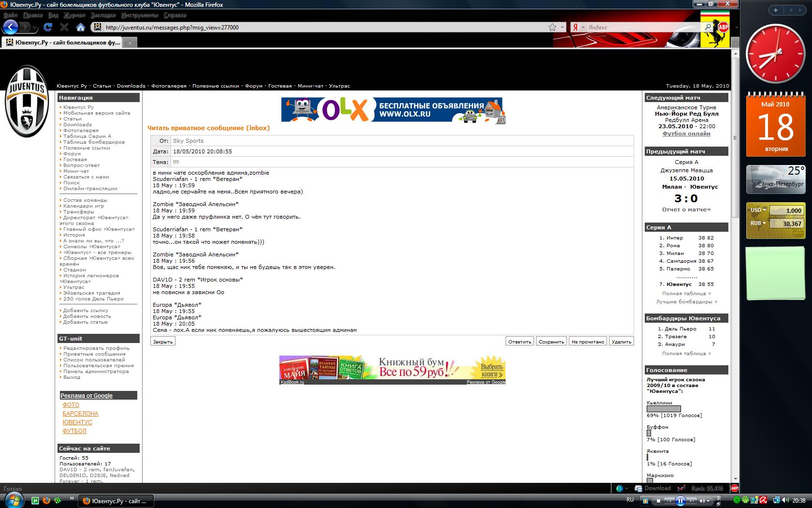The height and width of the screenshot is (508, 812).
Task: Click the Firefox forward arrow
Action: tap(25, 27)
